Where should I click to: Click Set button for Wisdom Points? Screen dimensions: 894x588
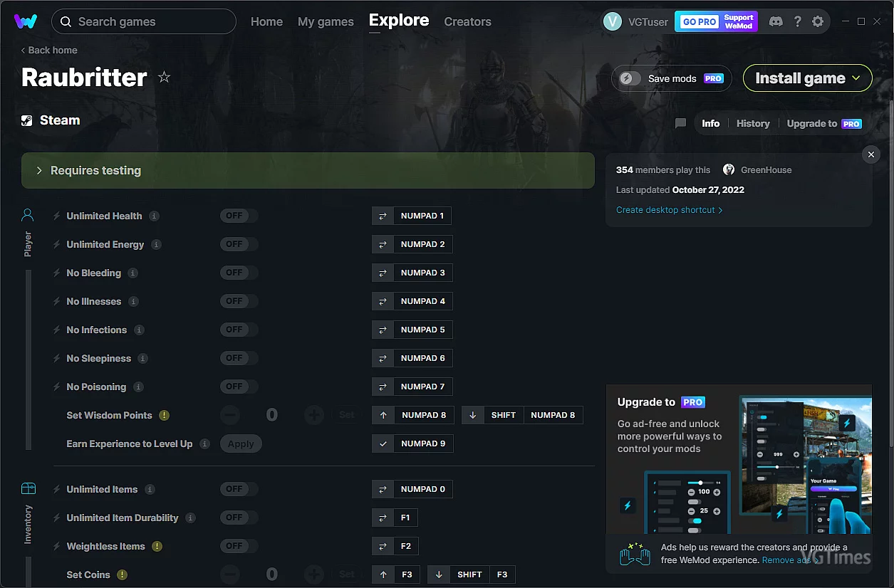pyautogui.click(x=346, y=415)
